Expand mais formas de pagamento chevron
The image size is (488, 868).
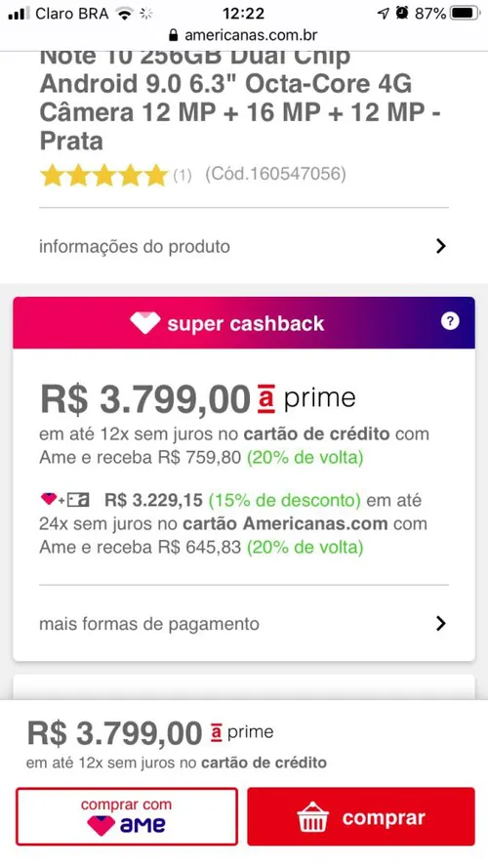(440, 624)
